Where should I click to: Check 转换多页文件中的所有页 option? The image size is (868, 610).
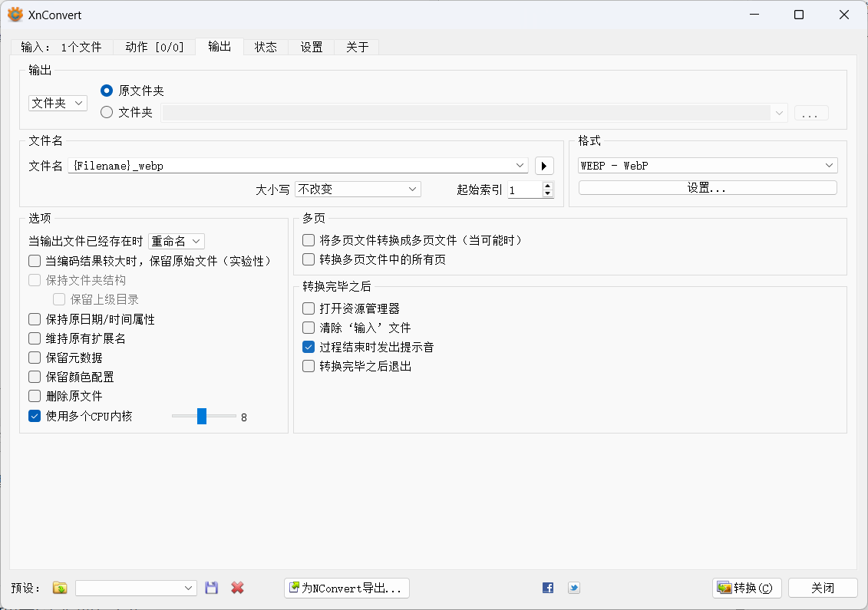[309, 259]
